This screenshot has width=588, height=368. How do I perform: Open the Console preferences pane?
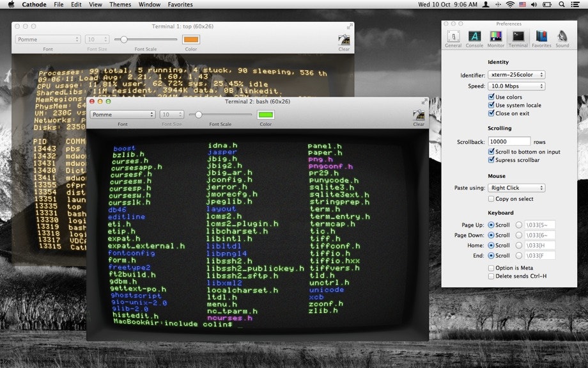click(474, 39)
